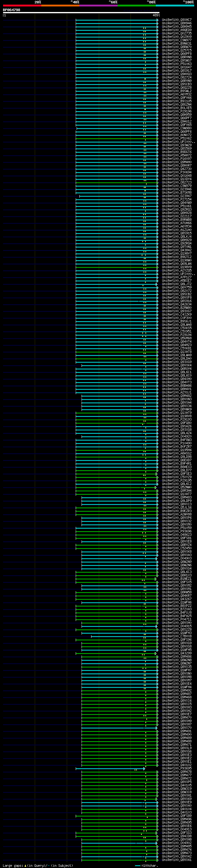Click the UniRef100_Q9M482 label
The height and width of the screenshot is (868, 197).
click(177, 396)
